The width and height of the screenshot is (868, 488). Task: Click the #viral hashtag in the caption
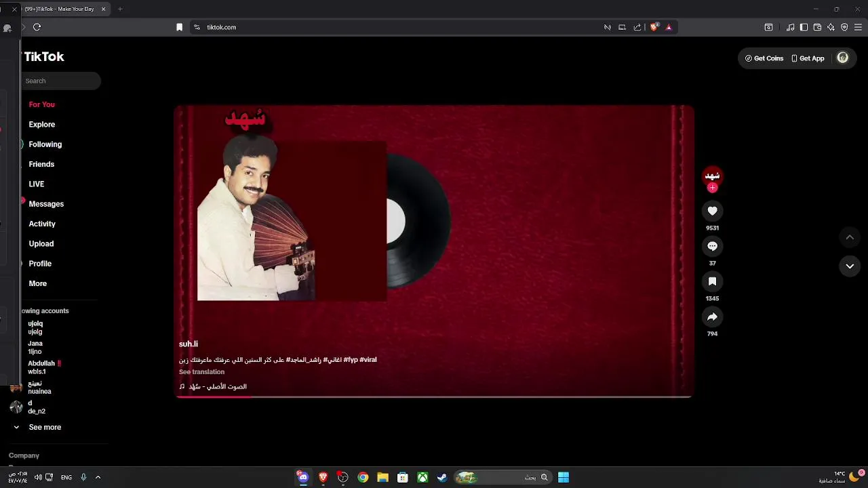point(368,360)
